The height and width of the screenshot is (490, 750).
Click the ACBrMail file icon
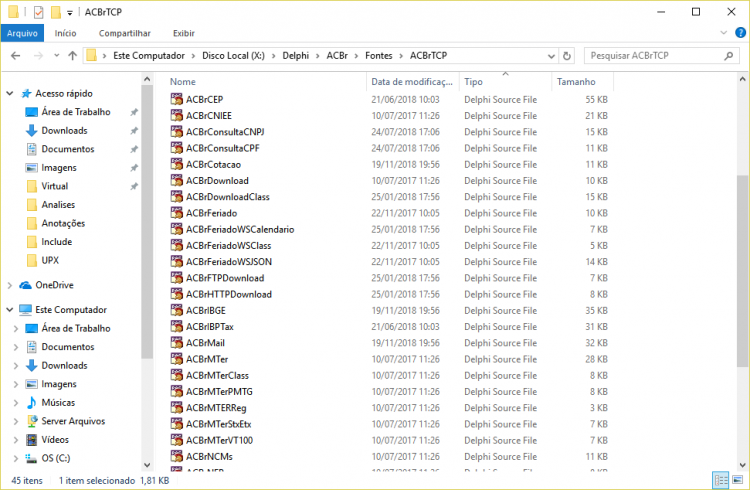(176, 343)
